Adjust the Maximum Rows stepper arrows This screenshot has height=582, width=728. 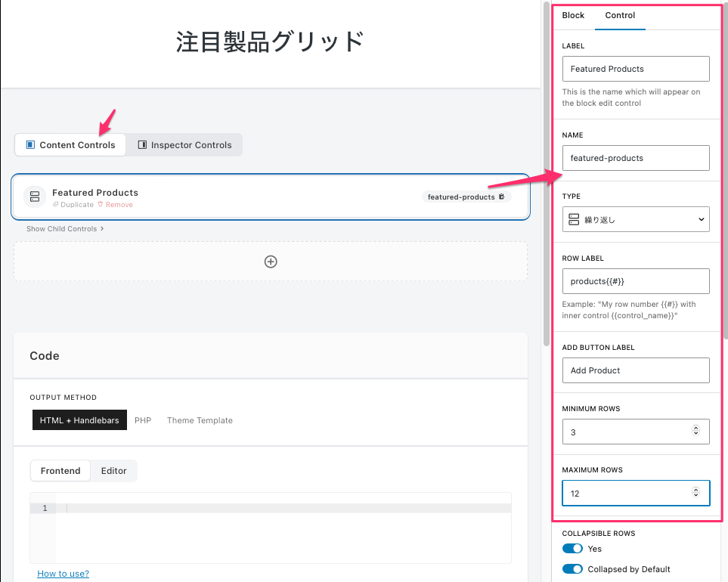coord(695,493)
